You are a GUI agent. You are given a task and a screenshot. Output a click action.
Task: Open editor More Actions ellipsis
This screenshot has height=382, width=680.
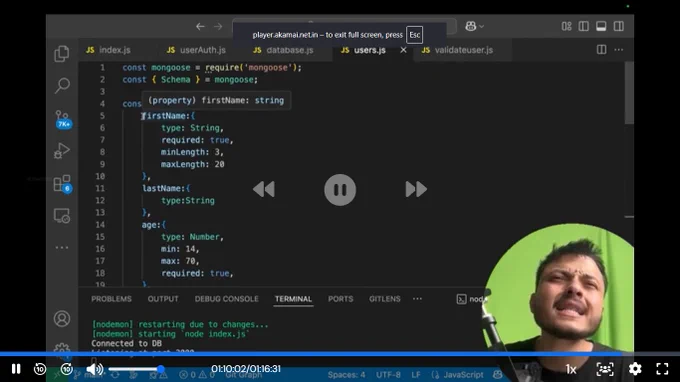click(x=619, y=50)
